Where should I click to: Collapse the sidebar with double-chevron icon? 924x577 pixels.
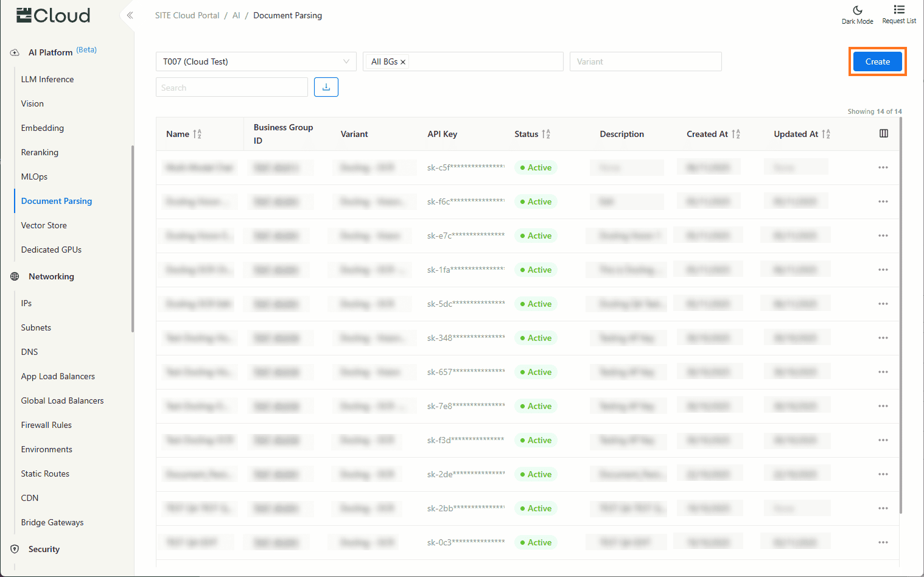tap(130, 15)
